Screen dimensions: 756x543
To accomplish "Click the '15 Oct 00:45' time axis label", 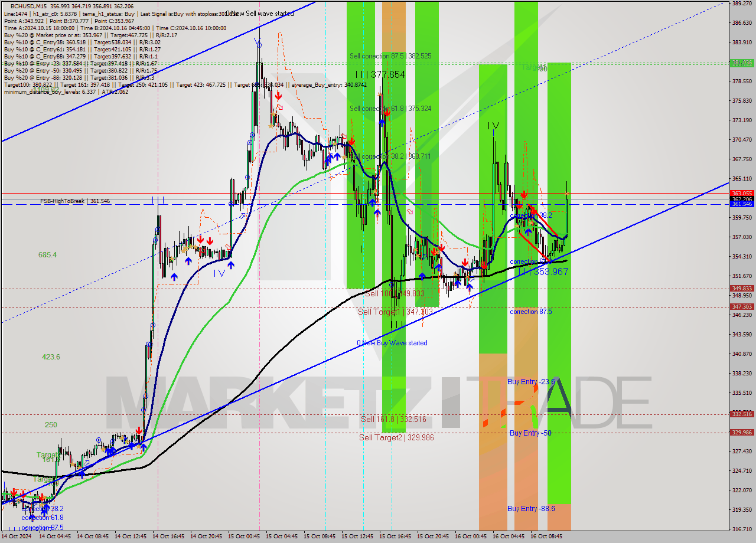I will tap(244, 537).
